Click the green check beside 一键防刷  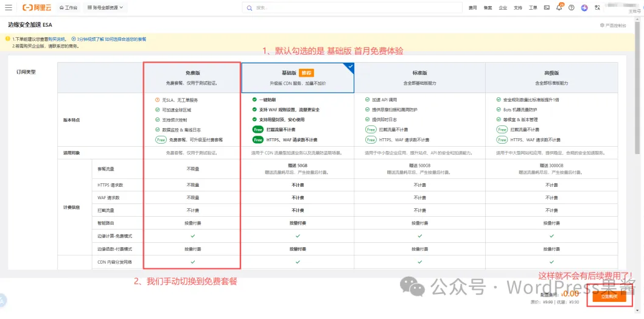coord(254,100)
